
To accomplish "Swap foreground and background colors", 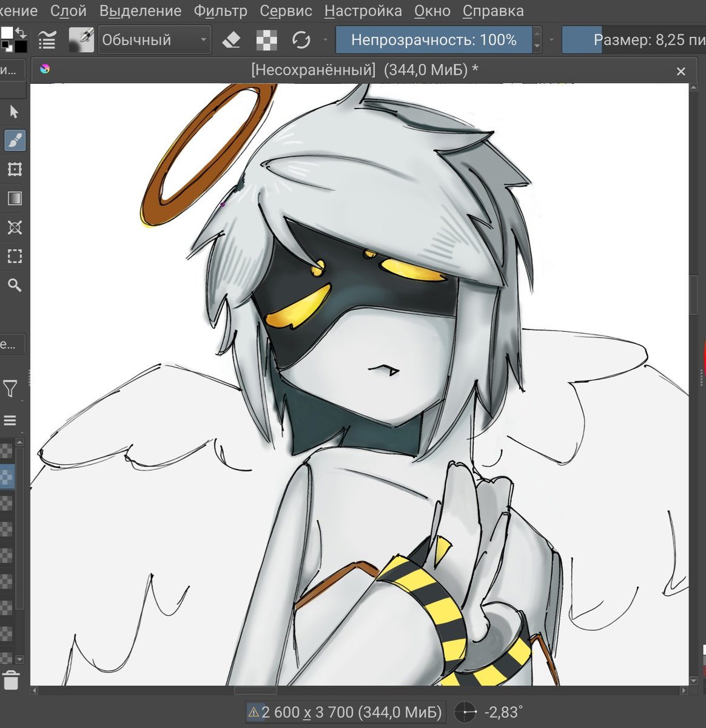I will [x=21, y=32].
